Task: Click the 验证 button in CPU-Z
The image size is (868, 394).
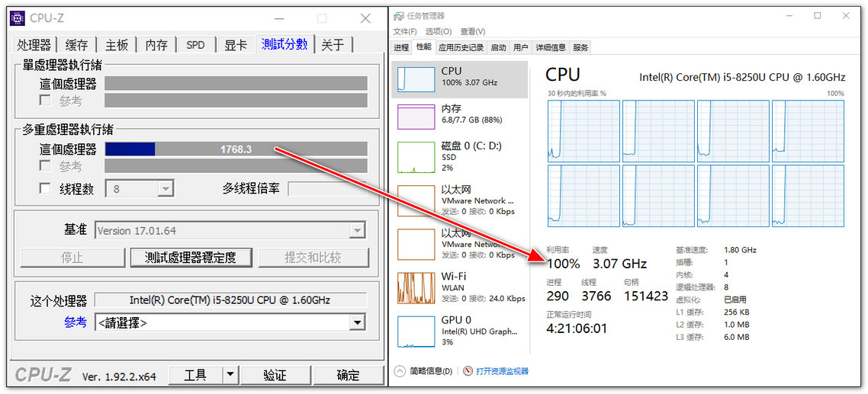Action: click(x=275, y=376)
